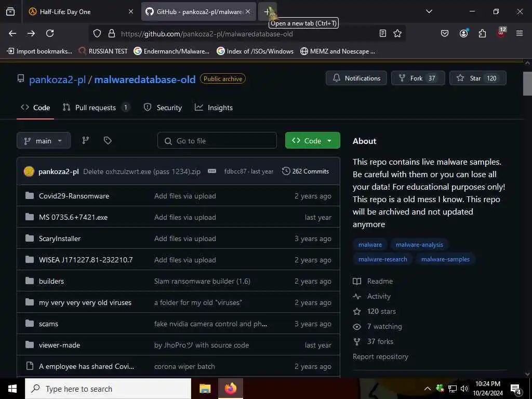Click the Fork 37 button
Image resolution: width=532 pixels, height=399 pixels.
pyautogui.click(x=418, y=78)
